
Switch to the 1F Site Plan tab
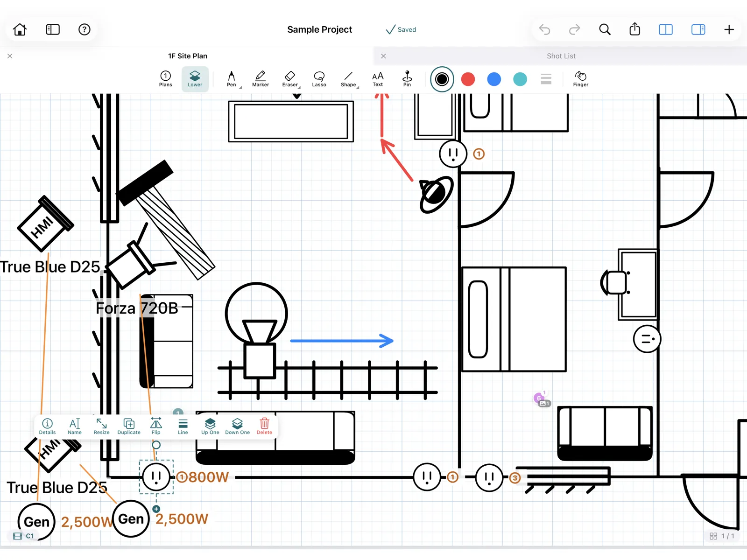click(188, 56)
